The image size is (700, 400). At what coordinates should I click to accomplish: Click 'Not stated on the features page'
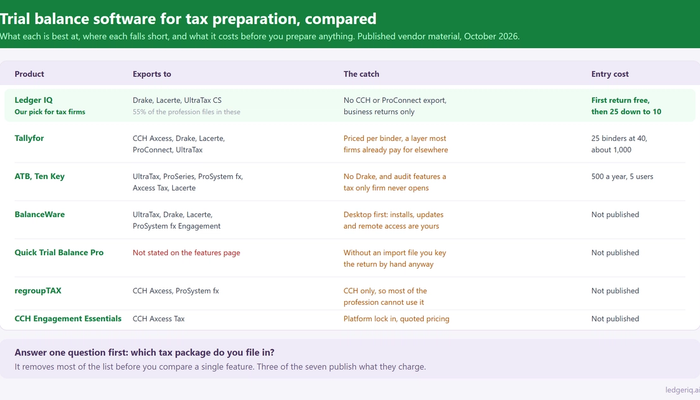186,253
